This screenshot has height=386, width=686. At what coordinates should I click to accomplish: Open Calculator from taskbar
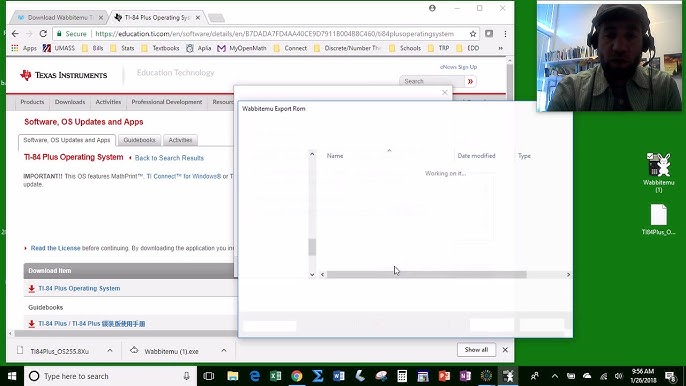[x=402, y=376]
